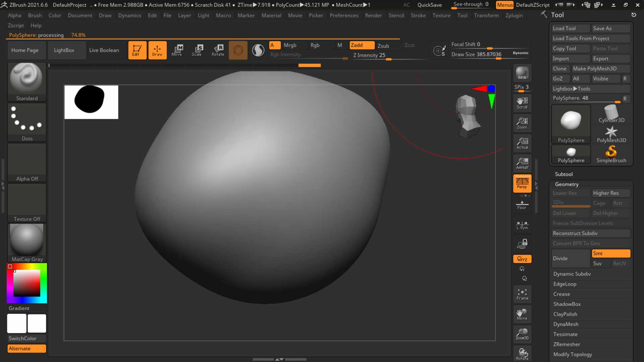Click the Floor grid icon

522,205
